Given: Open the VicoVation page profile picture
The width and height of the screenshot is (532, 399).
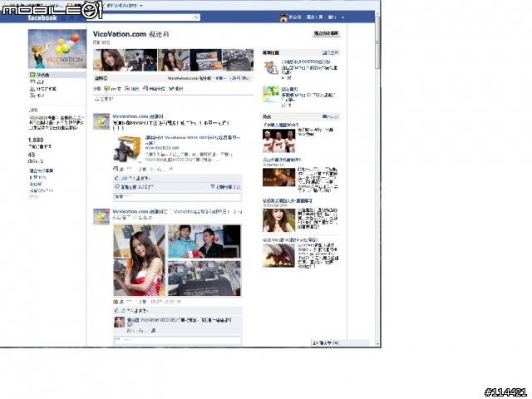Looking at the screenshot, I should pos(57,49).
